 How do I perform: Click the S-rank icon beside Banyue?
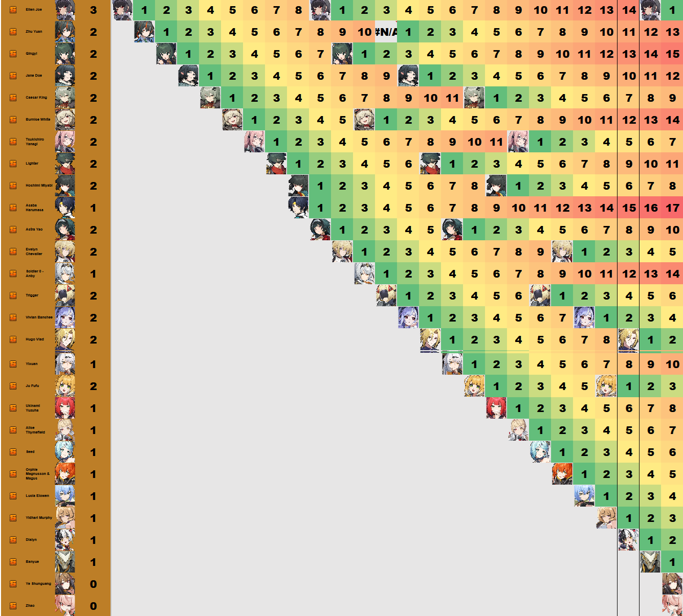[13, 562]
